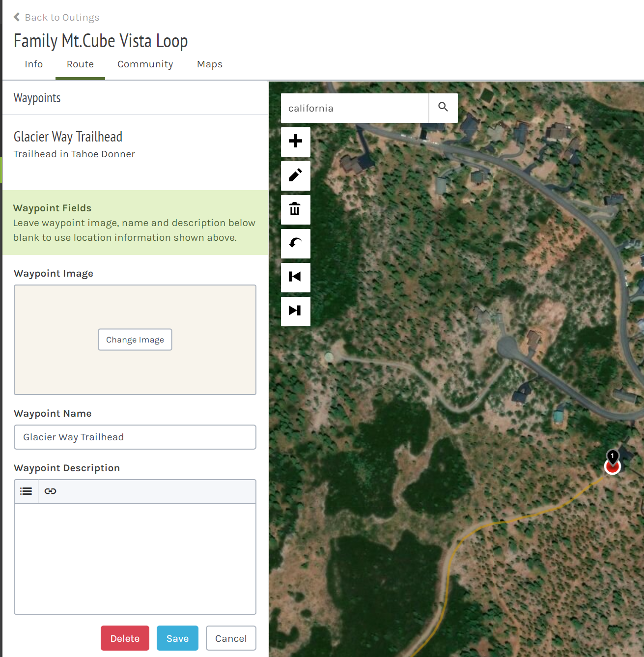Select the pencil edit route tool
This screenshot has height=657, width=644.
tap(295, 175)
